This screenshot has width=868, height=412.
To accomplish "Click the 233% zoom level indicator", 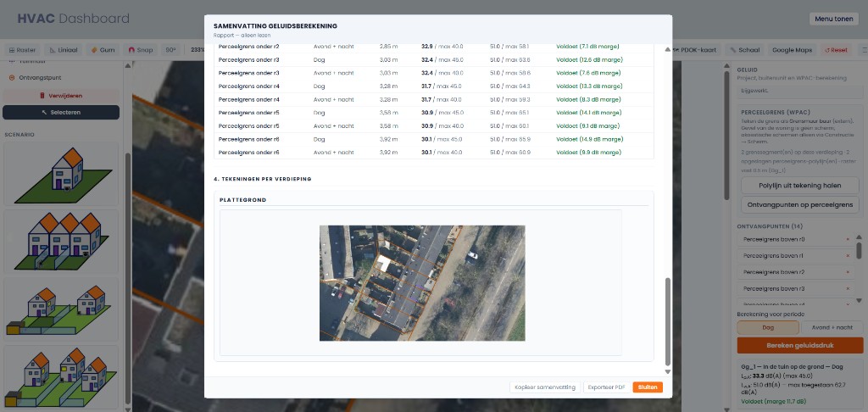I will tap(198, 50).
